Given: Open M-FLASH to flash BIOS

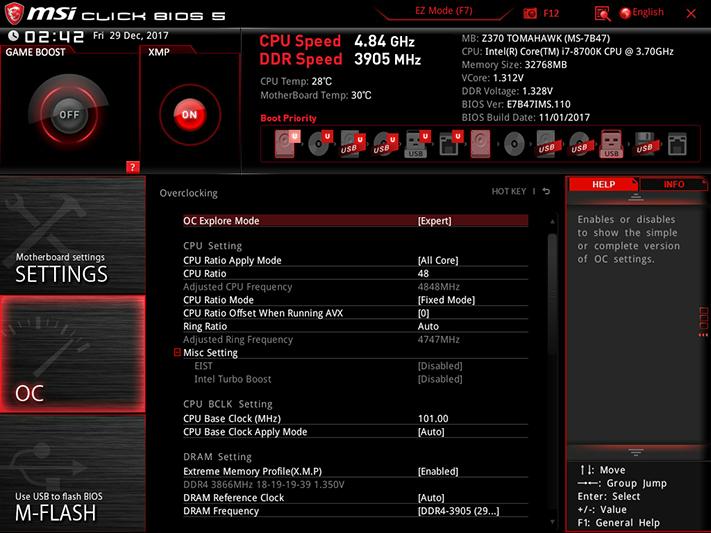Looking at the screenshot, I should tap(73, 473).
